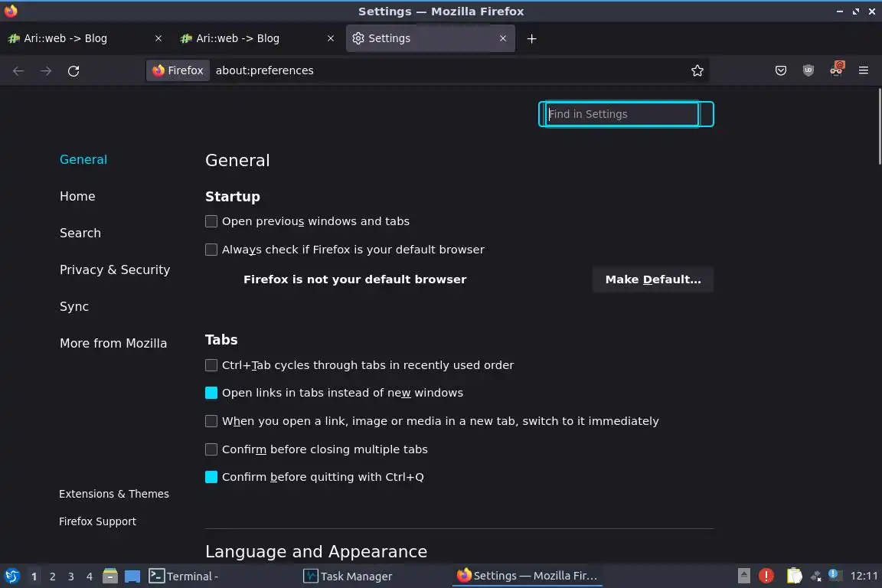Uncheck Open links in tabs instead of new windows

[211, 393]
